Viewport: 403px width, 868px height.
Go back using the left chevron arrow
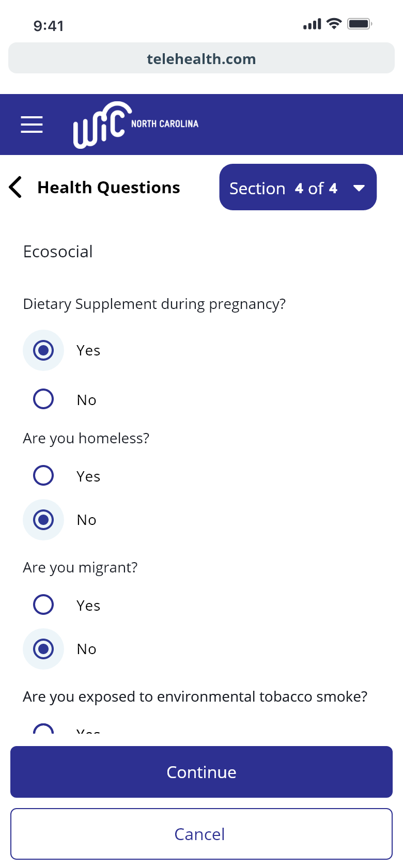point(16,187)
